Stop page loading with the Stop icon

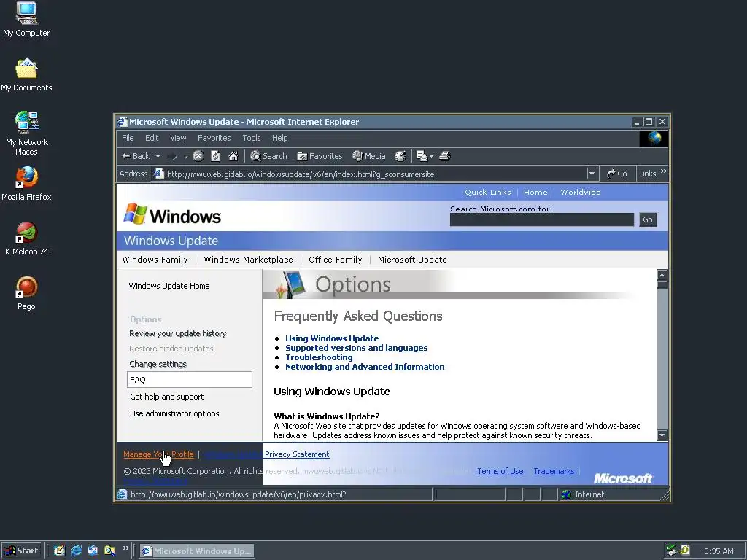point(198,156)
